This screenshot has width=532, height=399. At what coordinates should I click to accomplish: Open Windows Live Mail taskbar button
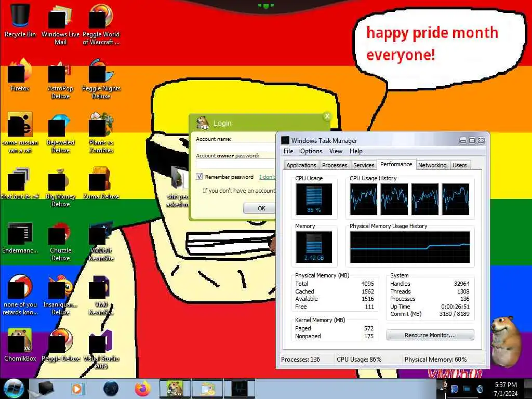[x=207, y=389]
